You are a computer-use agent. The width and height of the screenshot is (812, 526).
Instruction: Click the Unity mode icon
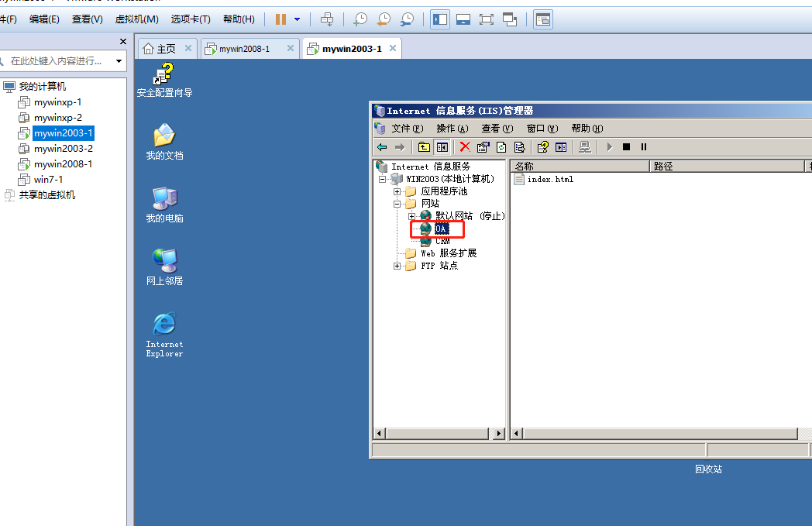(510, 19)
